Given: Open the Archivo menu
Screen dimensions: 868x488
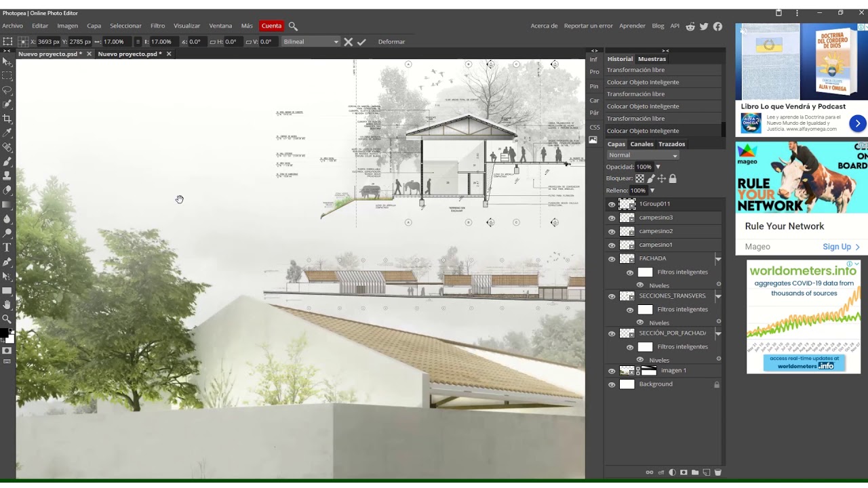Looking at the screenshot, I should point(12,26).
